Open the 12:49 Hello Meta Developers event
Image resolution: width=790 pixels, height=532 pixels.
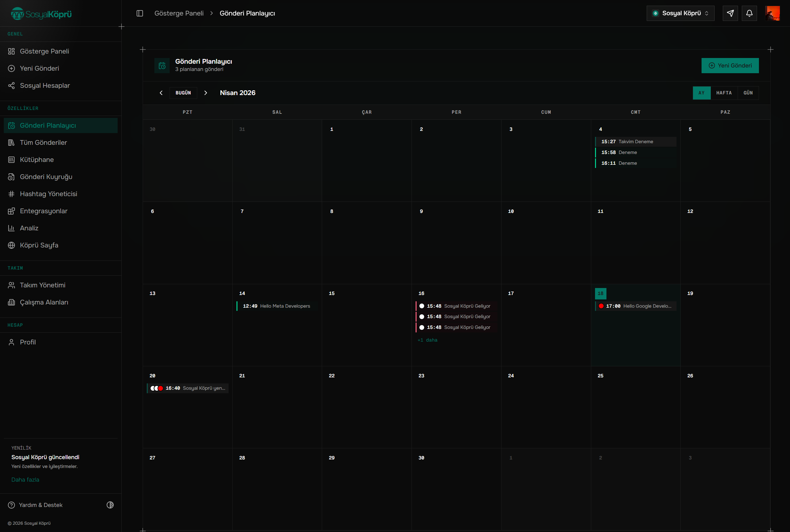[x=277, y=306]
